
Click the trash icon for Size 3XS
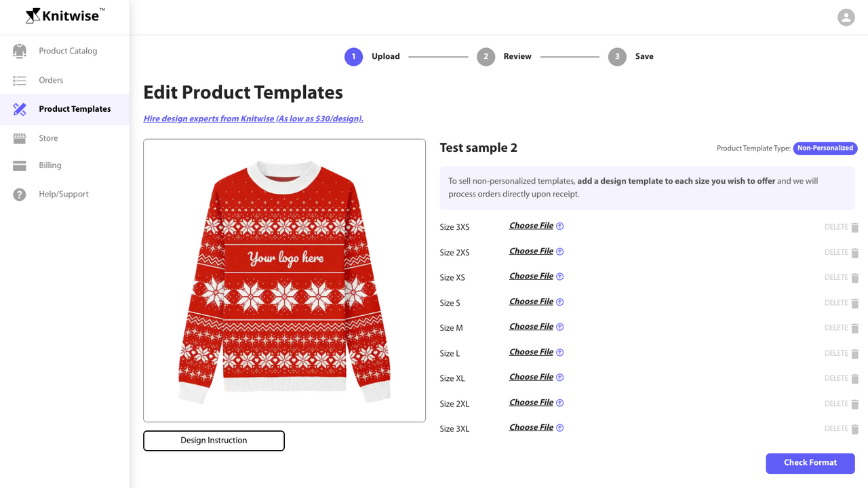tap(855, 227)
